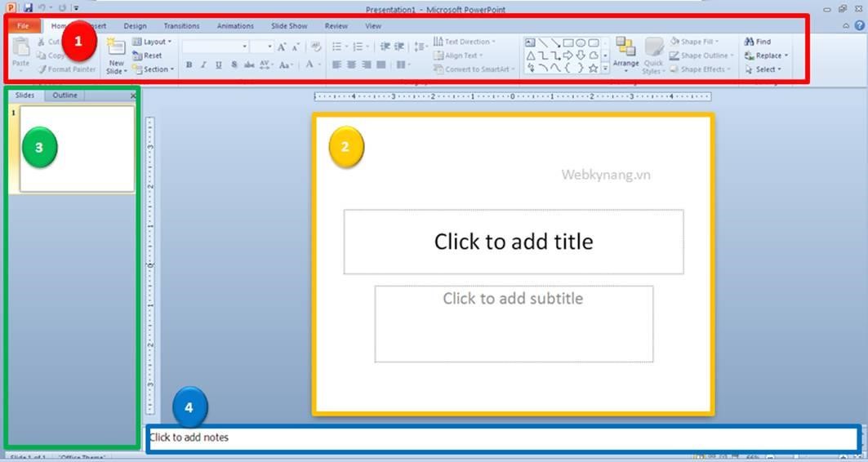
Task: Toggle Underline text formatting
Action: (218, 65)
